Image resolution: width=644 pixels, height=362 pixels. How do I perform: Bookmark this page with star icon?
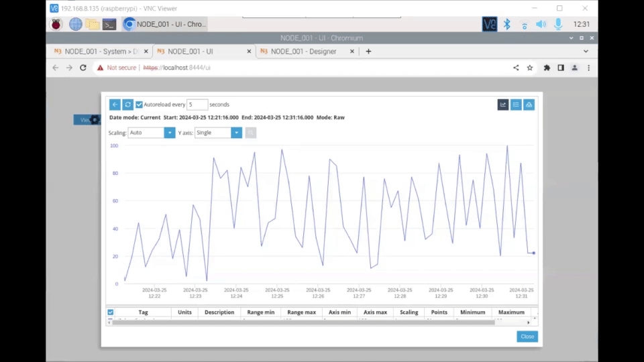[530, 68]
